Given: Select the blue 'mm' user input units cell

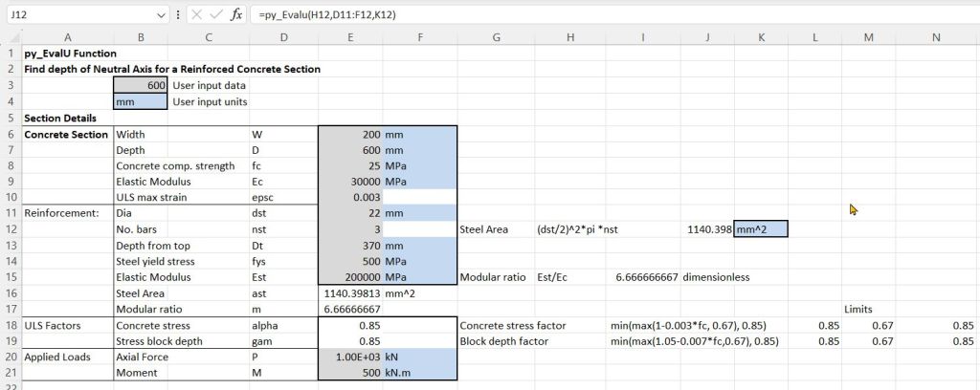Looking at the screenshot, I should click(x=140, y=101).
